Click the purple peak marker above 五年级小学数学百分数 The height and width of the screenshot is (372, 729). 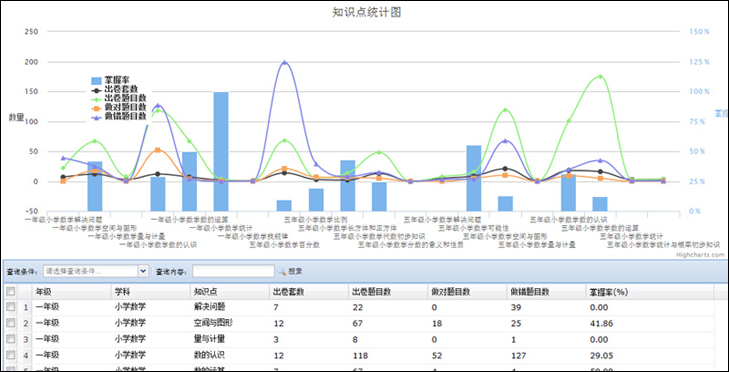[285, 62]
